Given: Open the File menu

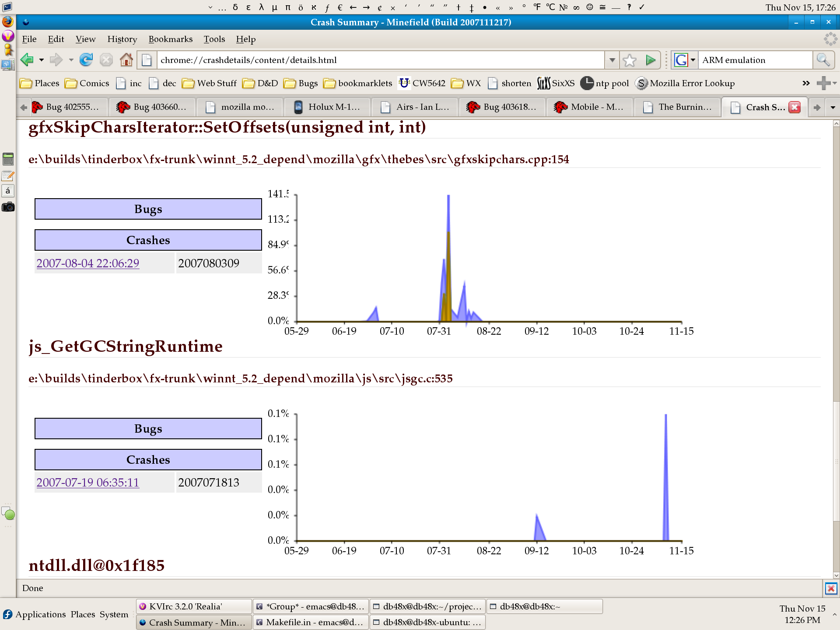Looking at the screenshot, I should coord(29,39).
